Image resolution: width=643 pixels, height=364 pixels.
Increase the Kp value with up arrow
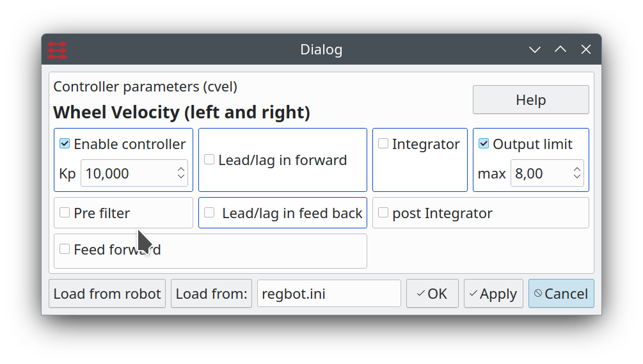tap(181, 169)
